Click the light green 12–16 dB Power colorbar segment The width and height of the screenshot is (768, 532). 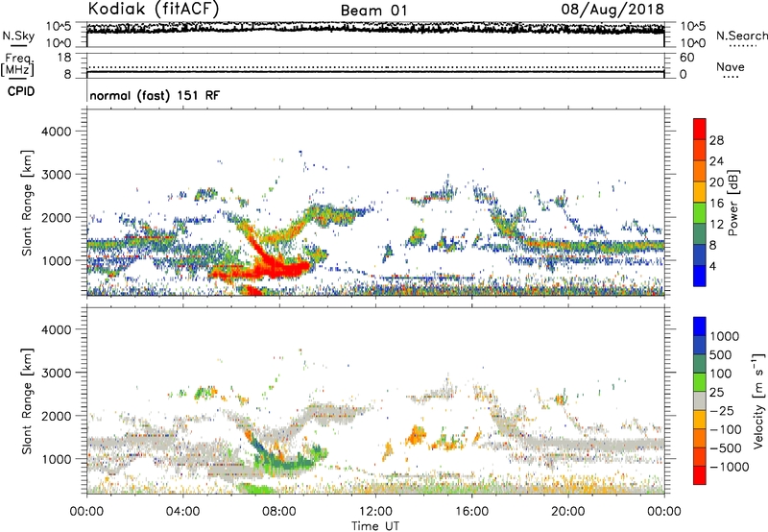(700, 212)
